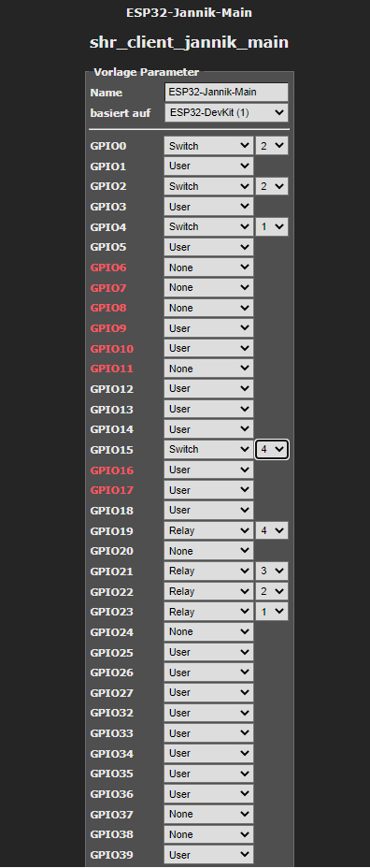Open the GPIO20 function dropdown
Image resolution: width=370 pixels, height=868 pixels.
pyautogui.click(x=209, y=551)
